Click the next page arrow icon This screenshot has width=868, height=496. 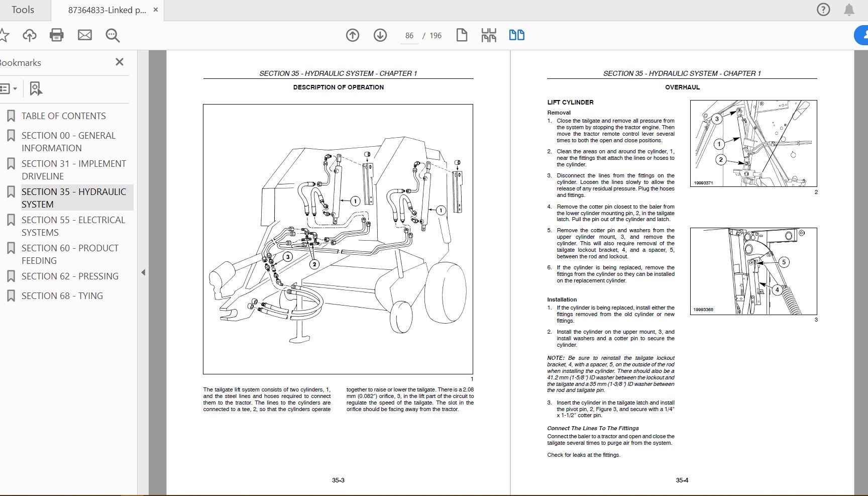click(x=380, y=35)
